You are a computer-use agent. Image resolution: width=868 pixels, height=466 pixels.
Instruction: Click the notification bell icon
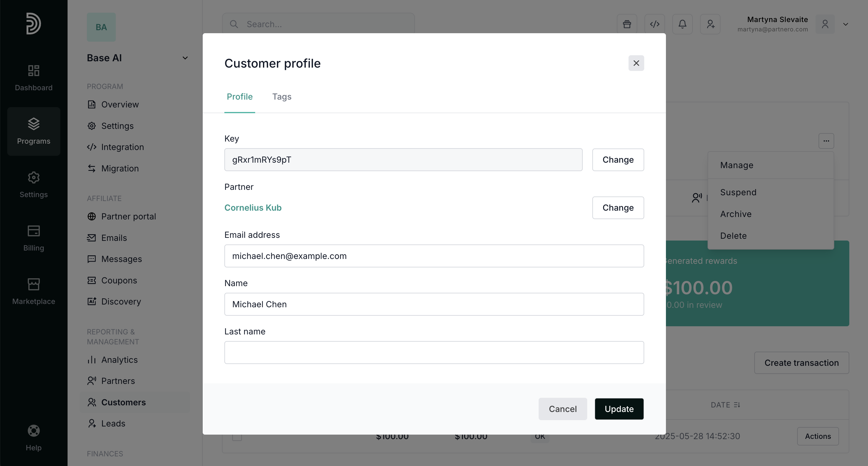(x=682, y=24)
